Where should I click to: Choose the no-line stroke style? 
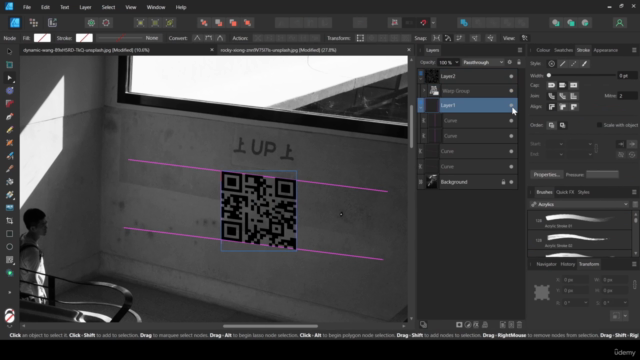tap(551, 64)
